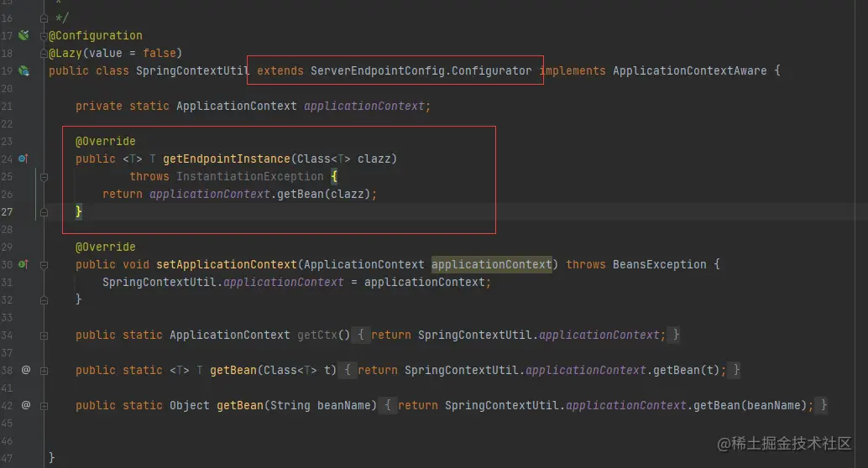Click the @Configuration annotation
The height and width of the screenshot is (468, 868).
(x=95, y=35)
